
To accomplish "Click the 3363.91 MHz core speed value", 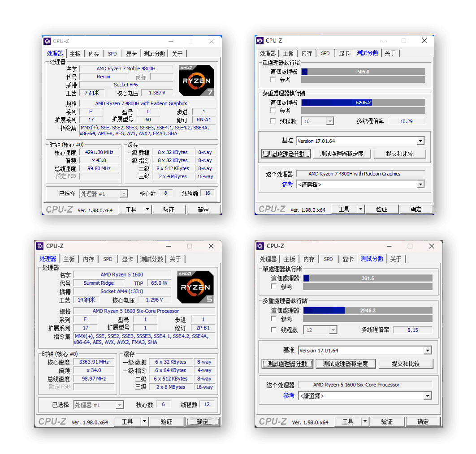I will tap(94, 362).
